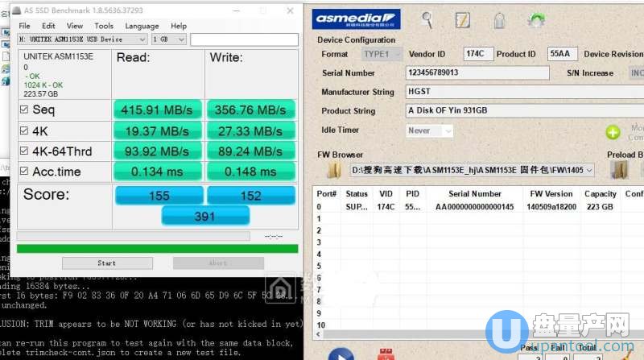
Task: Open the Language menu
Action: click(x=142, y=26)
